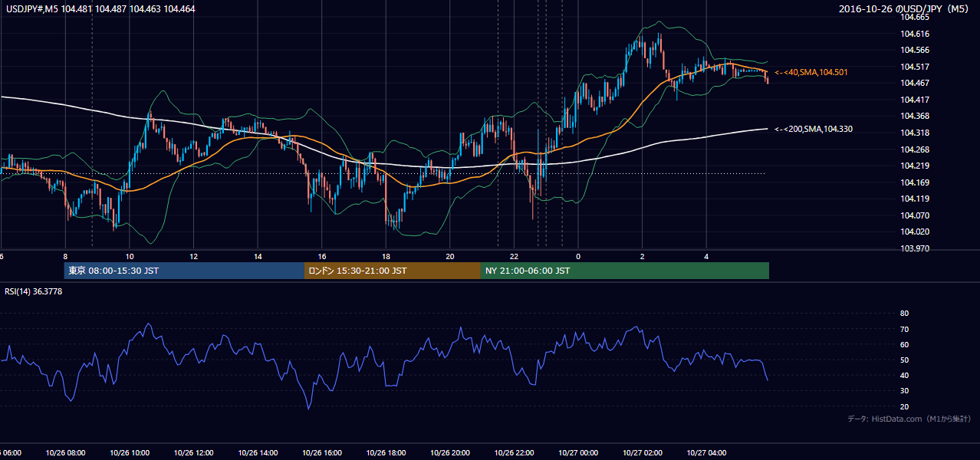The width and height of the screenshot is (980, 460).
Task: Select the '2016-10-26 のUSD/JPY (M5)' chart title
Action: pyautogui.click(x=905, y=8)
